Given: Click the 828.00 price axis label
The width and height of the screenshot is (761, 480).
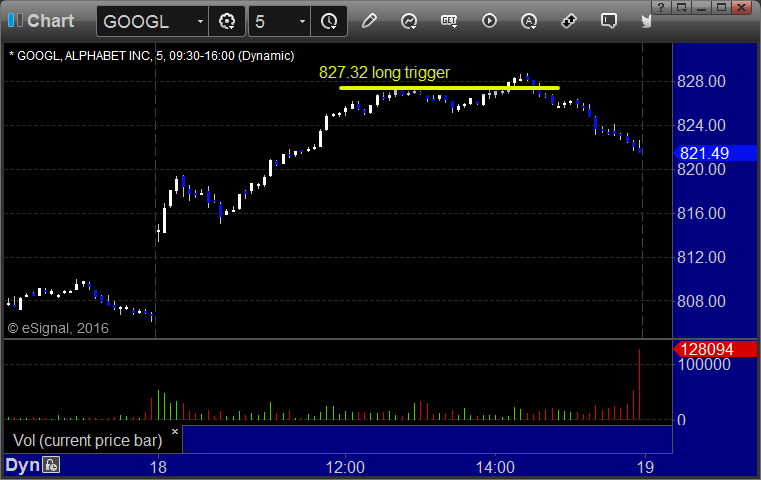Looking at the screenshot, I should [x=701, y=81].
